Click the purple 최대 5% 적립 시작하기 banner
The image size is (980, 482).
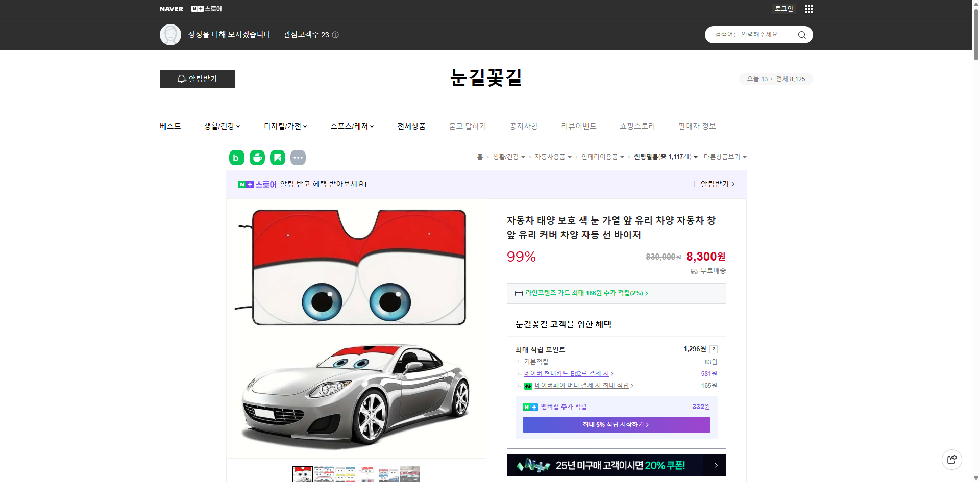[x=616, y=424]
